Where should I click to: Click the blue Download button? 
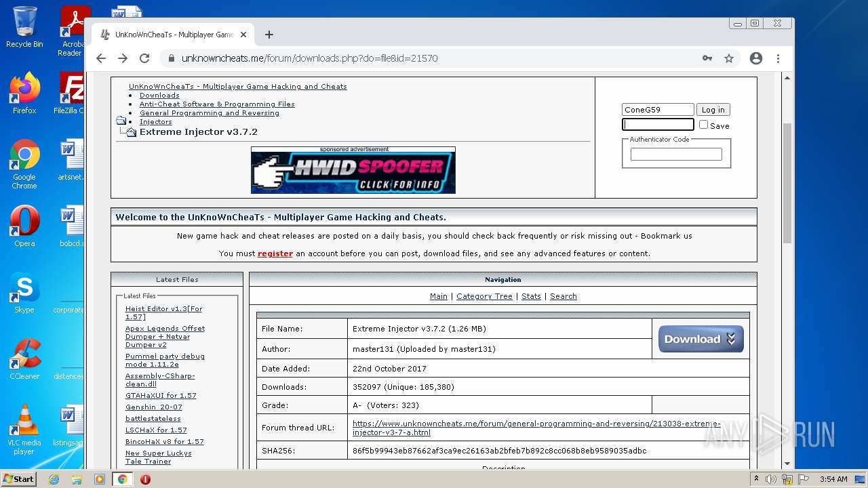click(x=701, y=339)
